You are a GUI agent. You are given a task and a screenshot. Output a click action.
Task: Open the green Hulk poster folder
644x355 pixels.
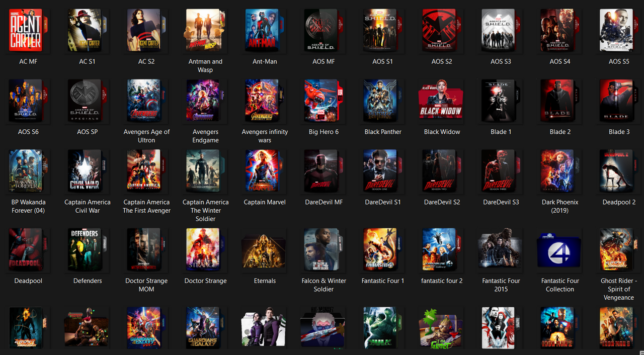pos(383,327)
